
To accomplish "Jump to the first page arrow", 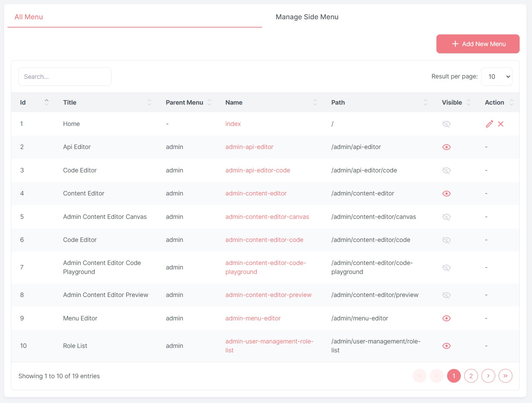I will [x=419, y=376].
